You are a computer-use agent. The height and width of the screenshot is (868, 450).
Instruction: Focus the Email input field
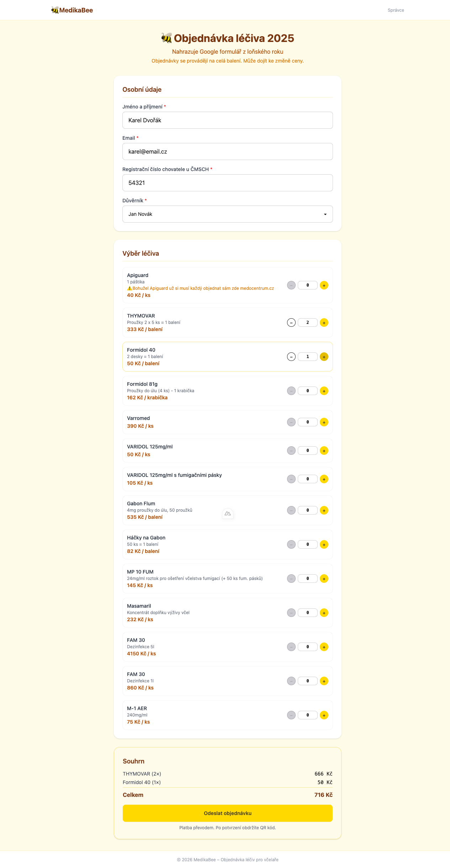point(228,151)
